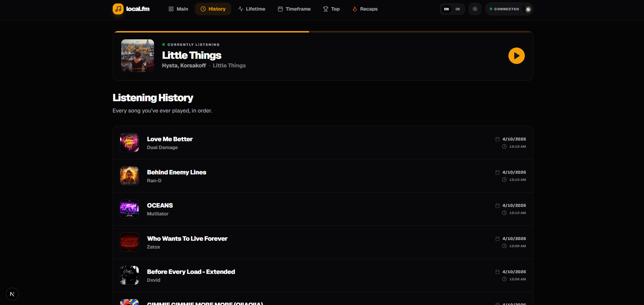Click the Hysta, Korsakoff artist text
This screenshot has width=644, height=305.
point(184,66)
